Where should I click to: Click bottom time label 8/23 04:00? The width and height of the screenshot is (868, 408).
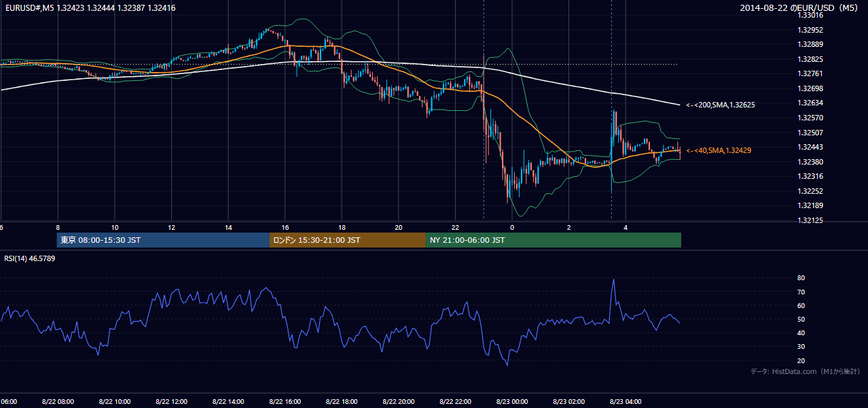(x=626, y=401)
